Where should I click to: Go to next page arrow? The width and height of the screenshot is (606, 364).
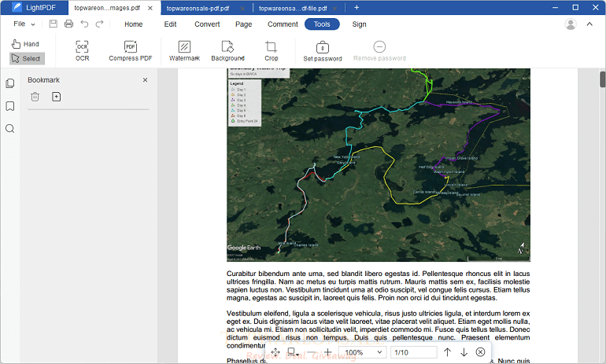click(464, 352)
